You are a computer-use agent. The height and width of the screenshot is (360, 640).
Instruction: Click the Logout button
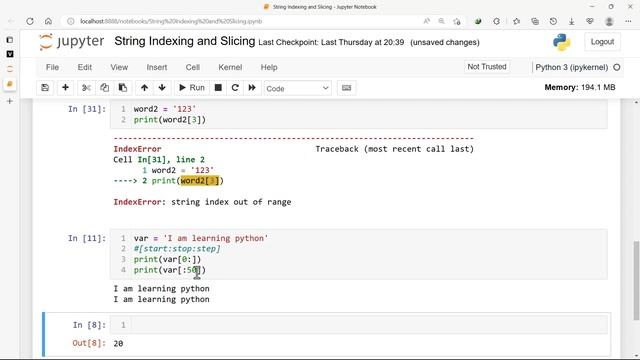(x=602, y=42)
